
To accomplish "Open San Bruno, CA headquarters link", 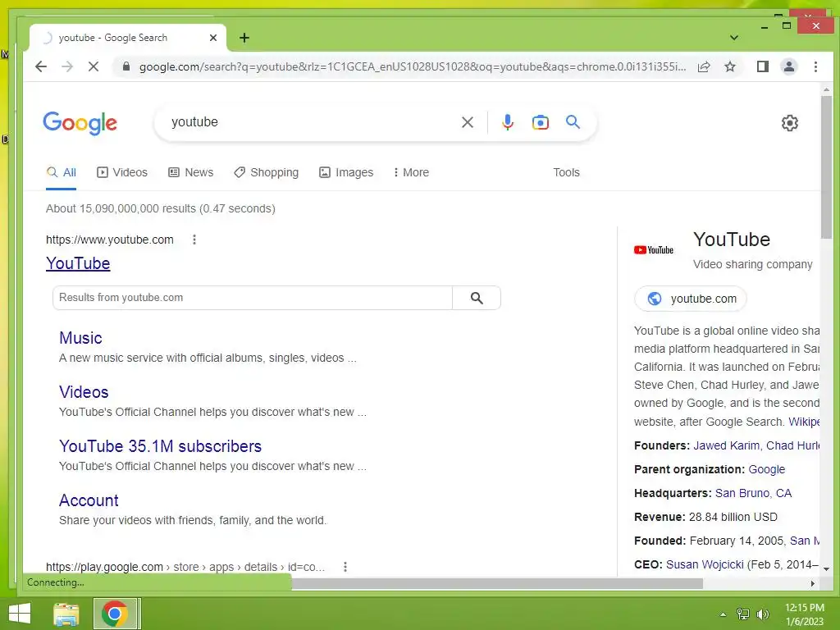I will point(753,493).
